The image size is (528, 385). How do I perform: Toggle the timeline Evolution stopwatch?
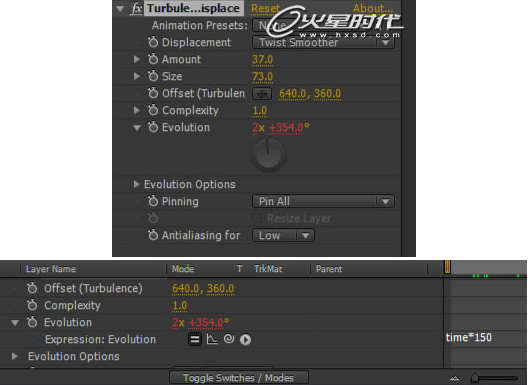pyautogui.click(x=32, y=322)
